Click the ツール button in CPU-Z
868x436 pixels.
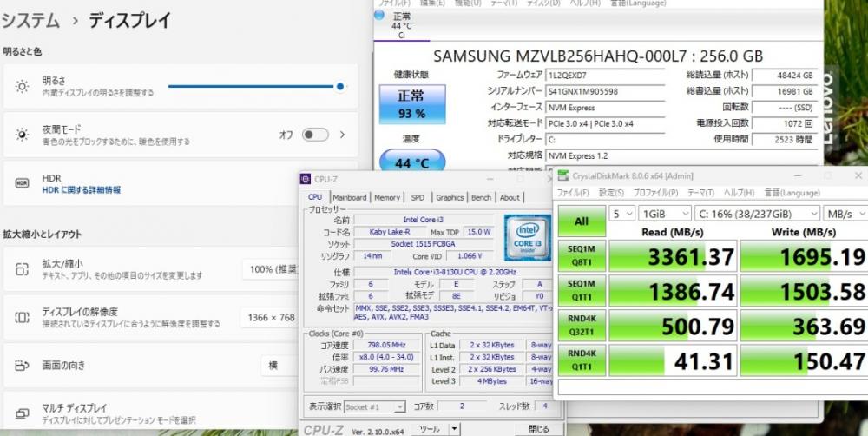click(x=430, y=429)
